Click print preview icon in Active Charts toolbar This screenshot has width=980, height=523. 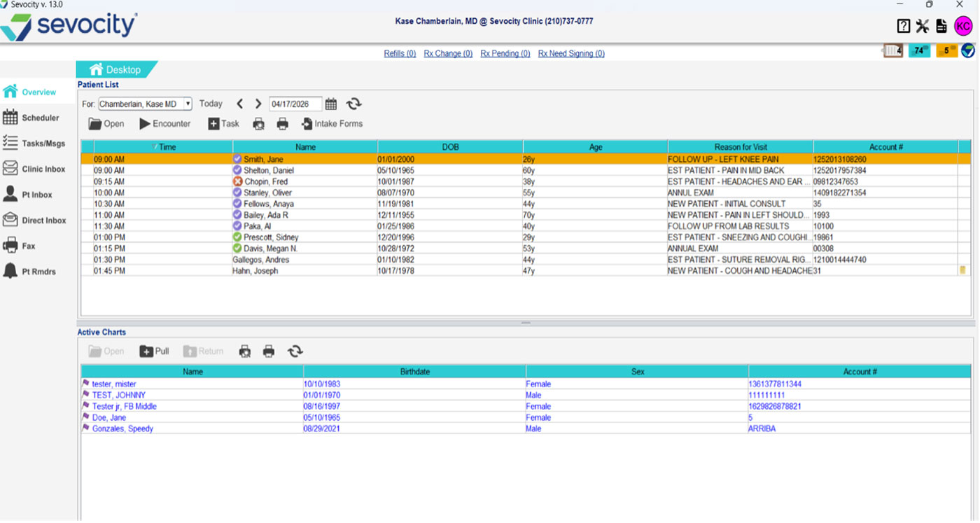[x=245, y=351]
